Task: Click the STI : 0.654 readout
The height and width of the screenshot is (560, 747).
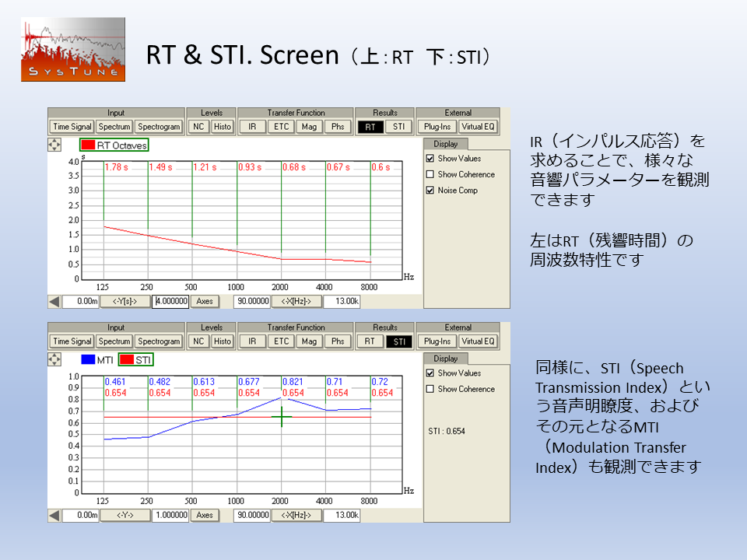Action: 447,432
